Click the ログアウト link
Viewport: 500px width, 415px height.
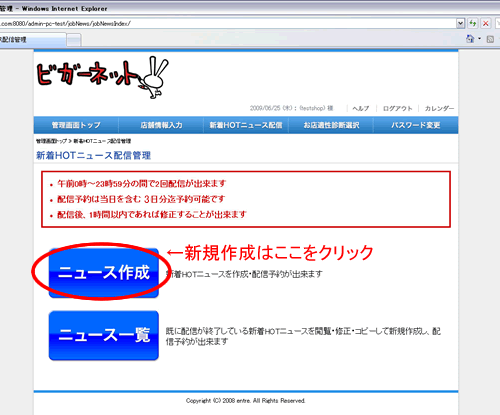[x=397, y=108]
